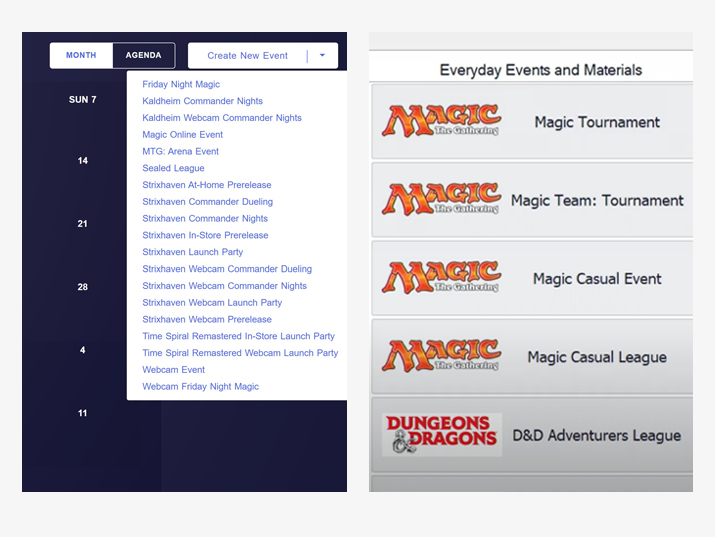
Task: Pick Strixhaven Commander Nights
Action: 205,218
